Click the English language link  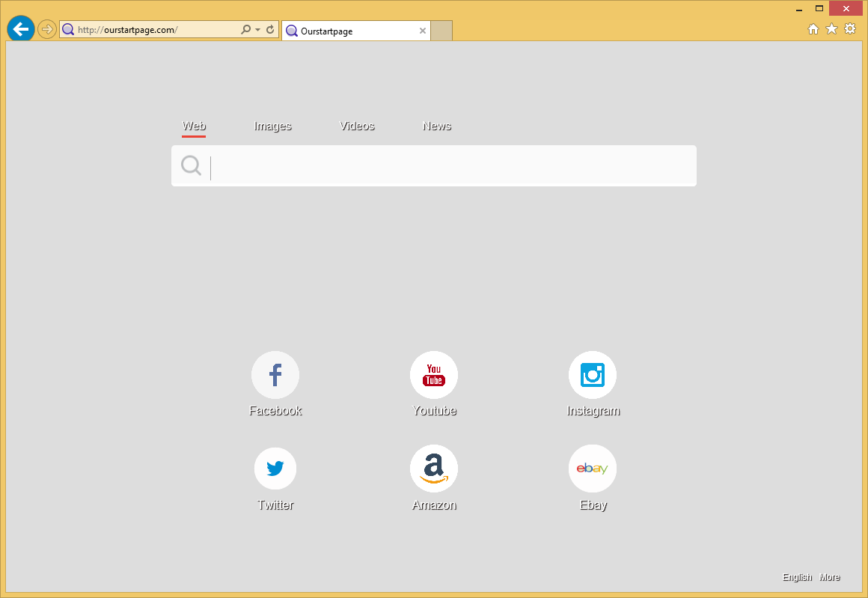[797, 577]
